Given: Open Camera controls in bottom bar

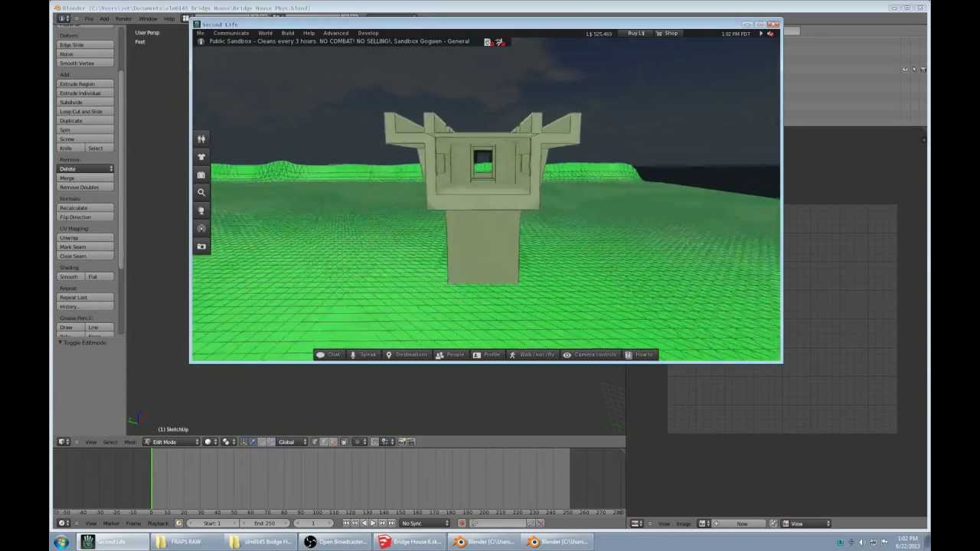Looking at the screenshot, I should (590, 354).
